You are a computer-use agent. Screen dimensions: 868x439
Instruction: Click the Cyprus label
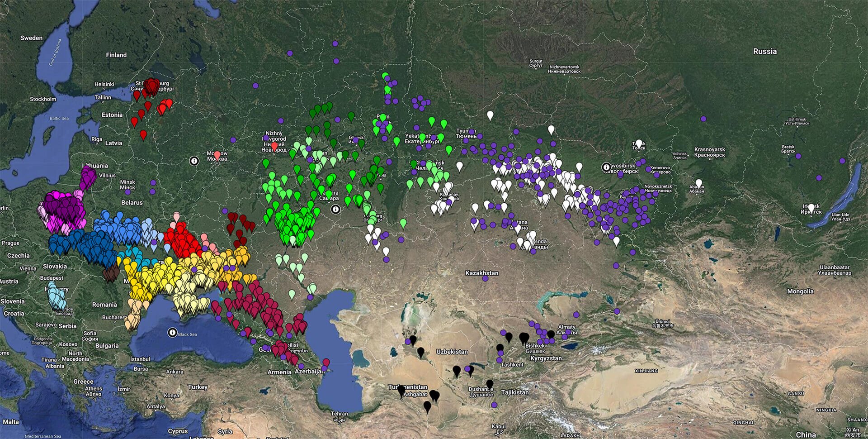178,431
